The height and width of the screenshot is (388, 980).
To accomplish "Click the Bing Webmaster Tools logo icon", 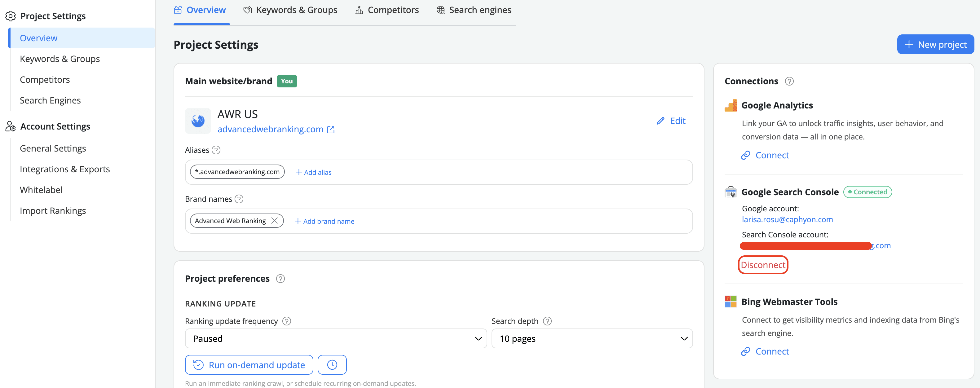I will (x=731, y=302).
